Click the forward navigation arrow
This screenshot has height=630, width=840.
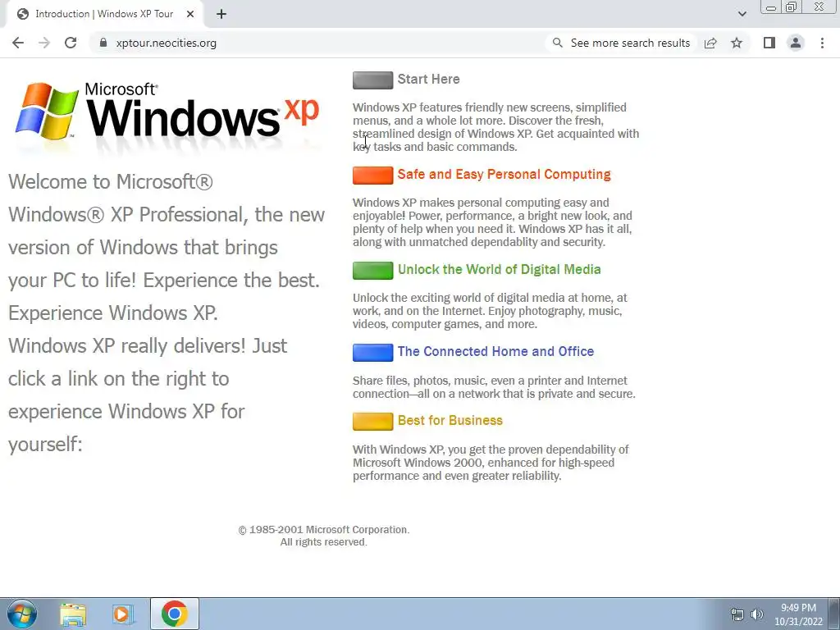pyautogui.click(x=44, y=43)
